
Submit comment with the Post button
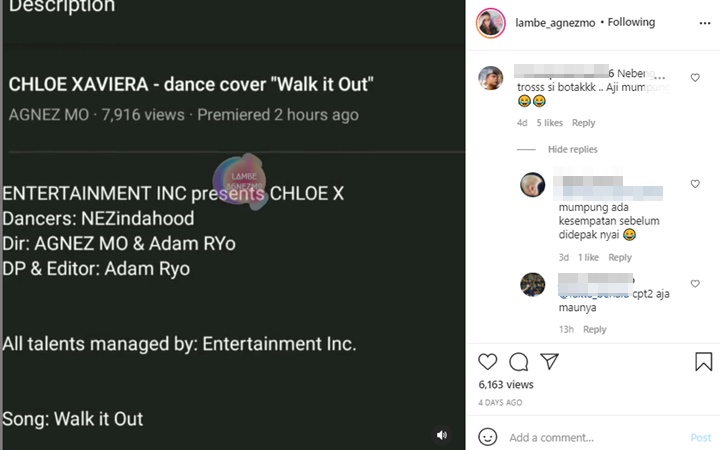(x=701, y=438)
